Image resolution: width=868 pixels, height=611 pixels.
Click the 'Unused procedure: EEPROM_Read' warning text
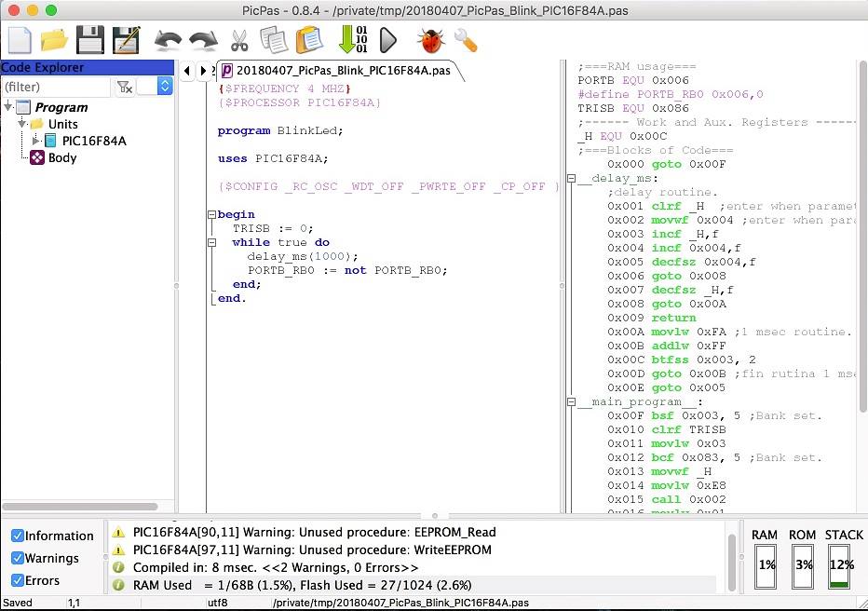(315, 533)
